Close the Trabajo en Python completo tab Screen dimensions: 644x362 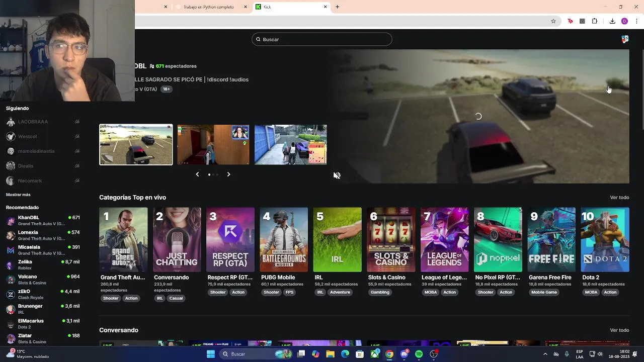tap(246, 7)
